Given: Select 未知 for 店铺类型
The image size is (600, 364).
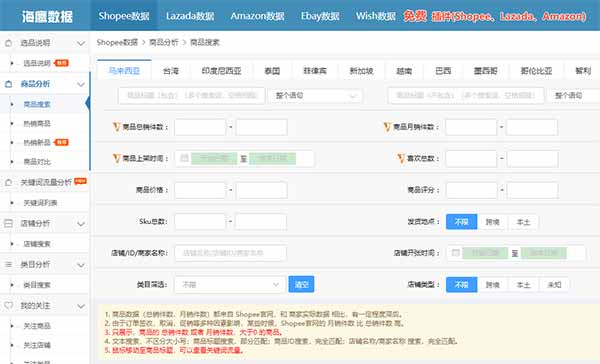Looking at the screenshot, I should coord(554,285).
